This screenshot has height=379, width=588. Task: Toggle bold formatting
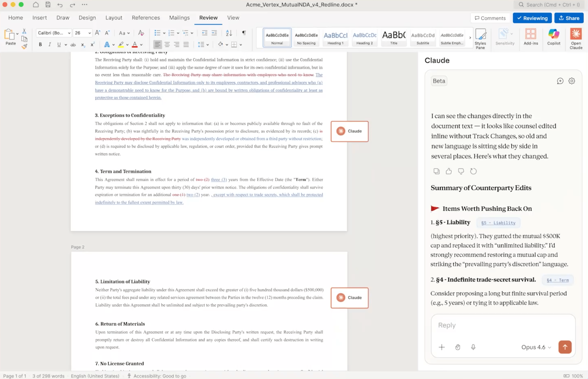click(40, 45)
